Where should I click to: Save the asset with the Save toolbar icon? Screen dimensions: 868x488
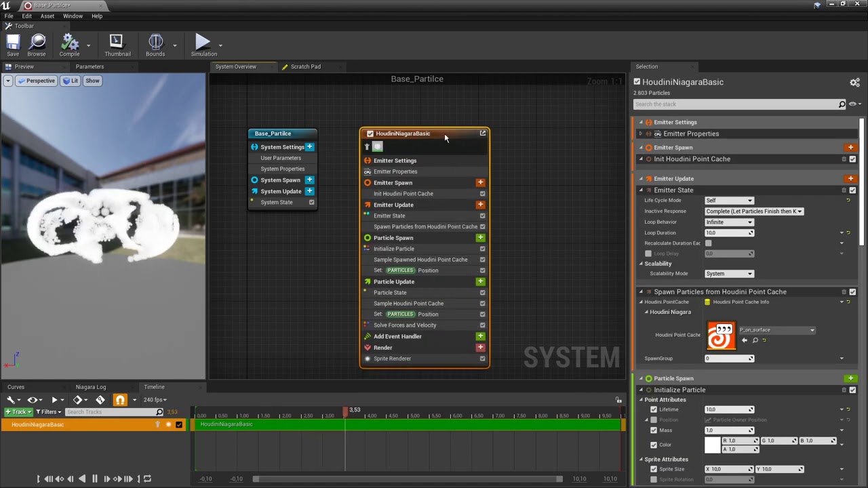[13, 45]
